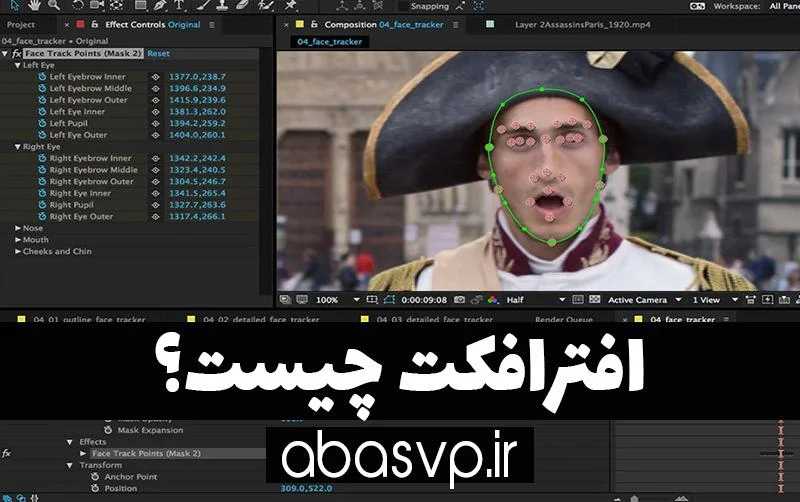The image size is (800, 502).
Task: Select the Pen tool
Action: coord(160,5)
